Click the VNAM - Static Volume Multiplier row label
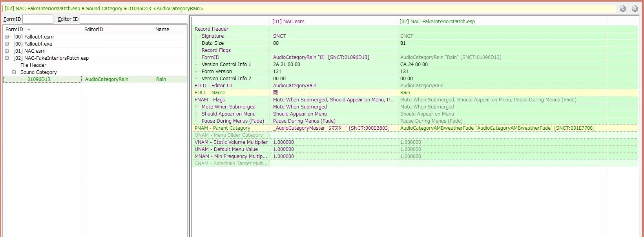 (231, 142)
